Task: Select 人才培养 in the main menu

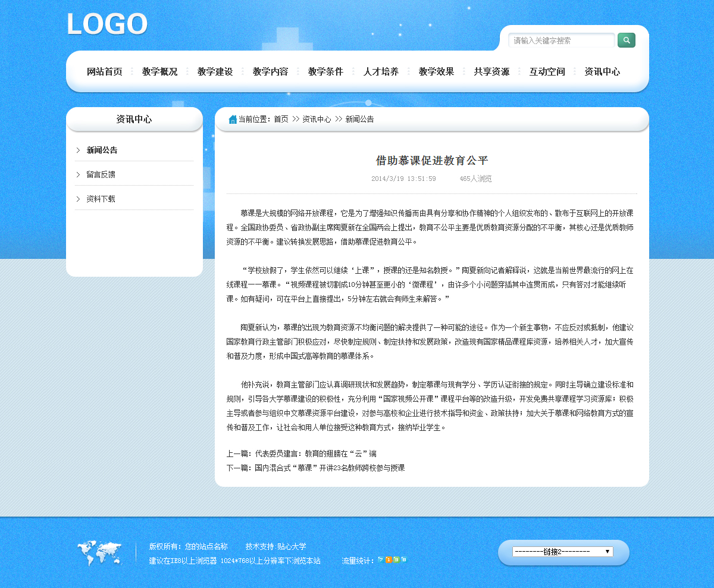Action: pos(381,72)
